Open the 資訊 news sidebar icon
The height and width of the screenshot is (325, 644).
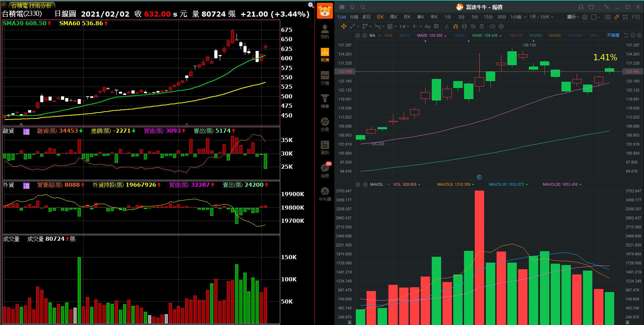(325, 148)
